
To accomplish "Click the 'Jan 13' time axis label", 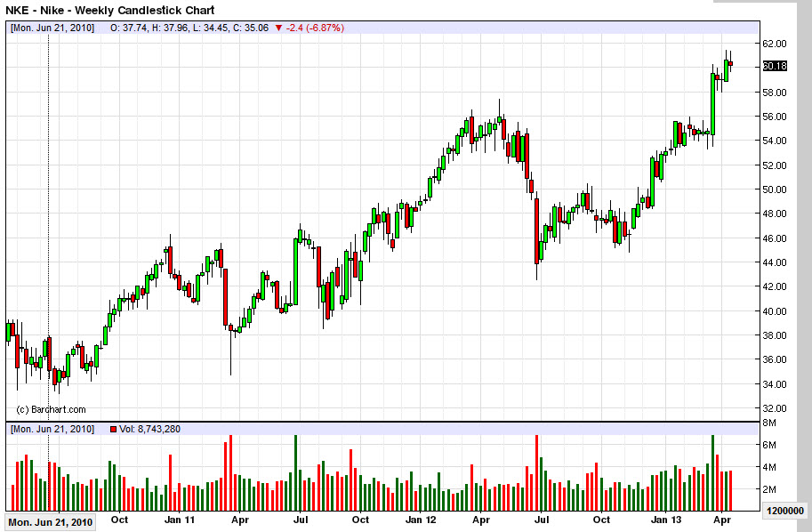I will (x=666, y=520).
